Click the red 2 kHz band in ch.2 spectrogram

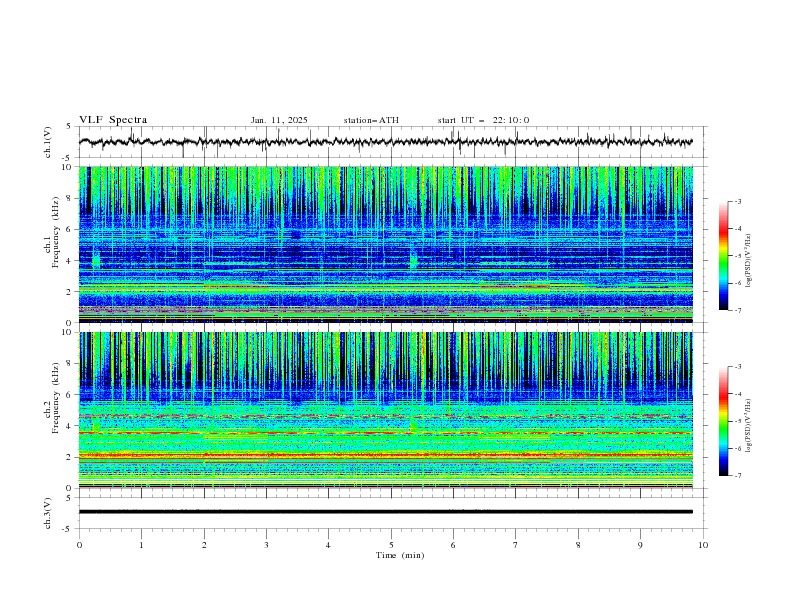[386, 455]
